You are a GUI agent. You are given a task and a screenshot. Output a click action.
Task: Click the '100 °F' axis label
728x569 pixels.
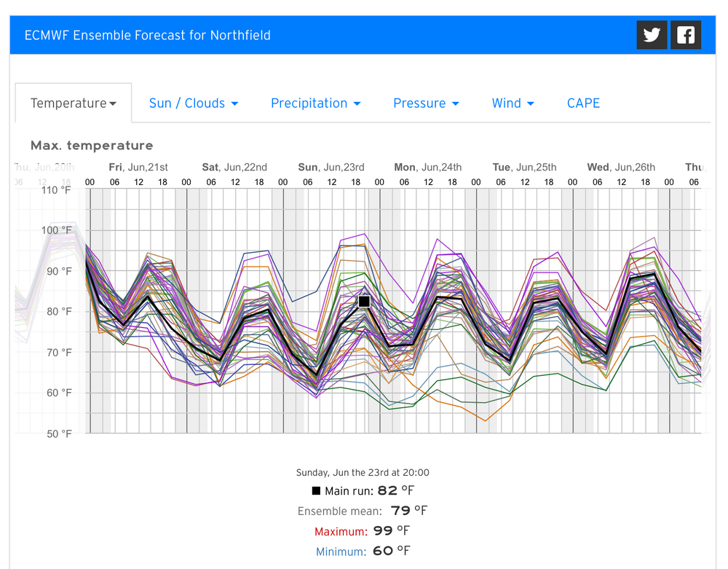point(57,230)
